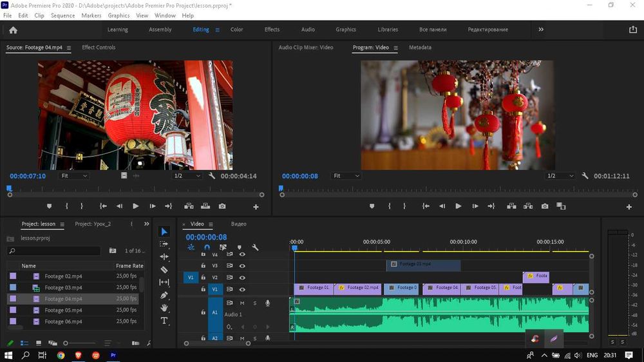The width and height of the screenshot is (644, 362).
Task: Hide the V3 track output
Action: [242, 265]
